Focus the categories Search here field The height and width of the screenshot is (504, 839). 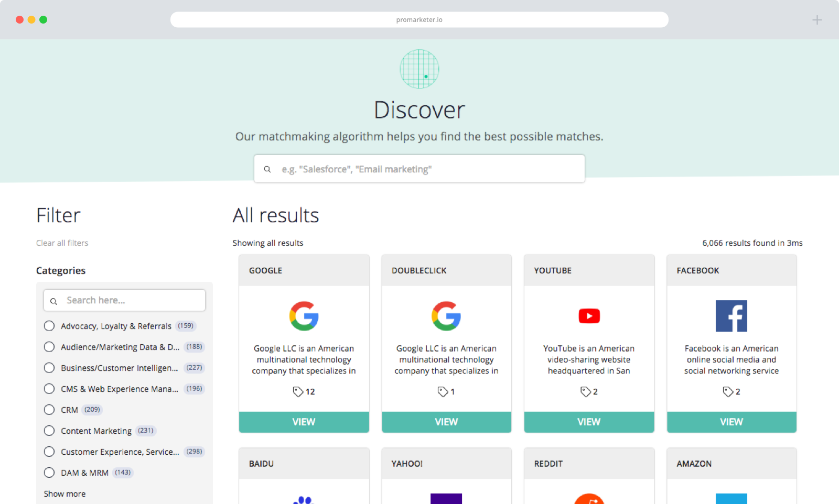[124, 300]
